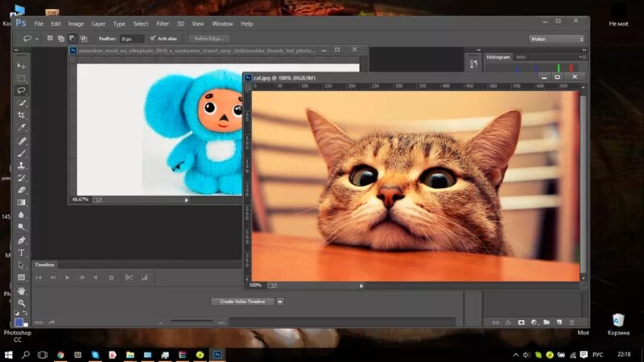Select the Hand tool
Viewport: 644px width, 362px height.
tap(22, 290)
